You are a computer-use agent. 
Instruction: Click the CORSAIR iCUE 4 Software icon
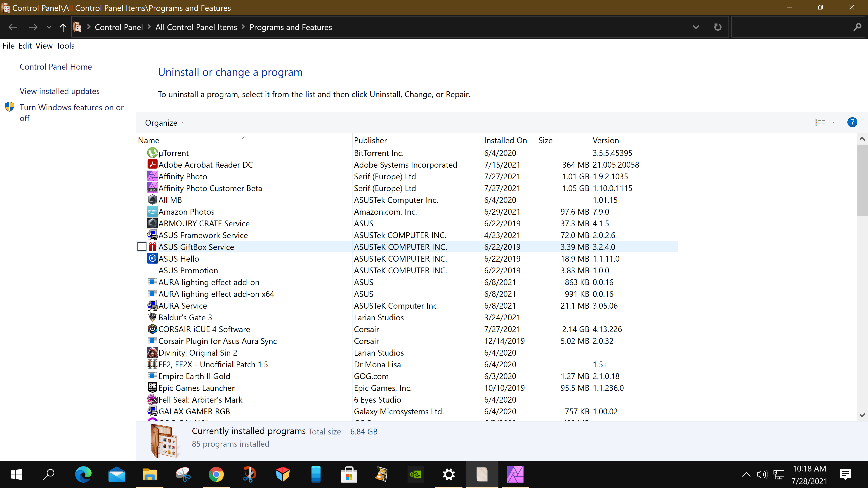152,329
